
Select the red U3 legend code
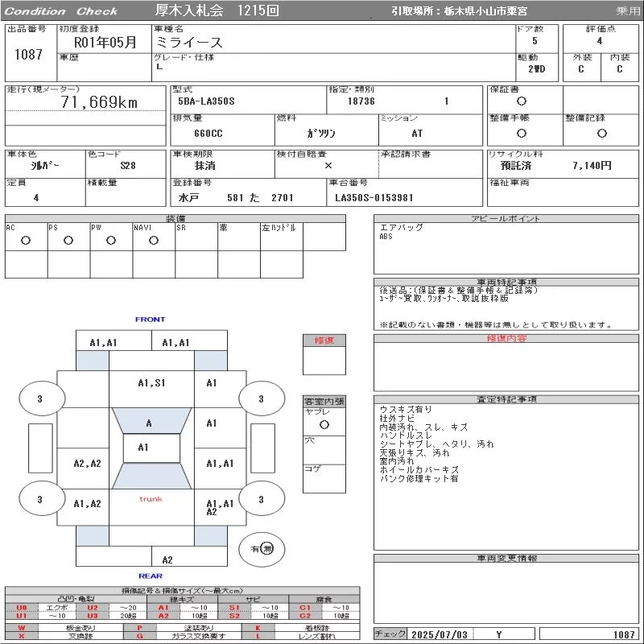pos(93,615)
